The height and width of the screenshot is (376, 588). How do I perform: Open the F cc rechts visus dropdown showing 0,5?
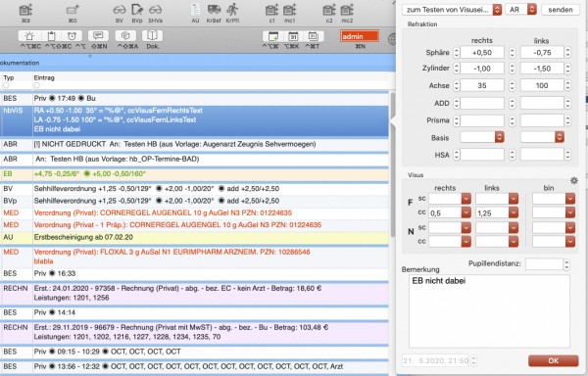[x=466, y=213]
